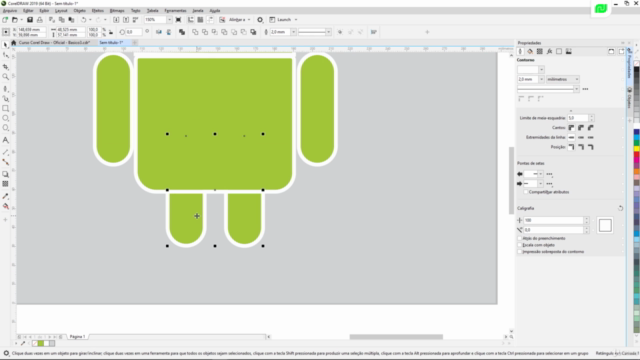Pick the yellow swatch in palette
The image size is (640, 360).
[x=637, y=148]
